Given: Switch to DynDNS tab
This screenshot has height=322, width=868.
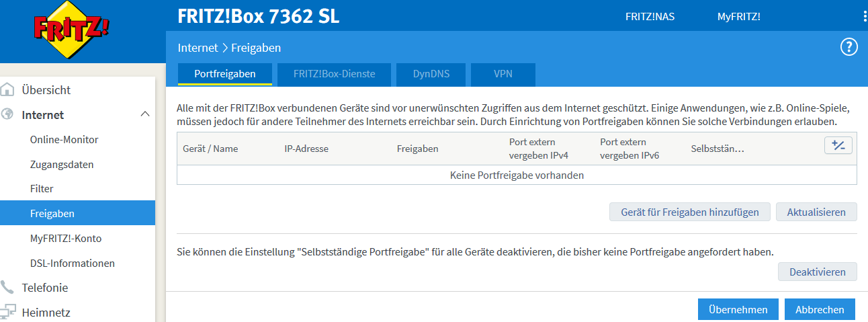Looking at the screenshot, I should (431, 74).
